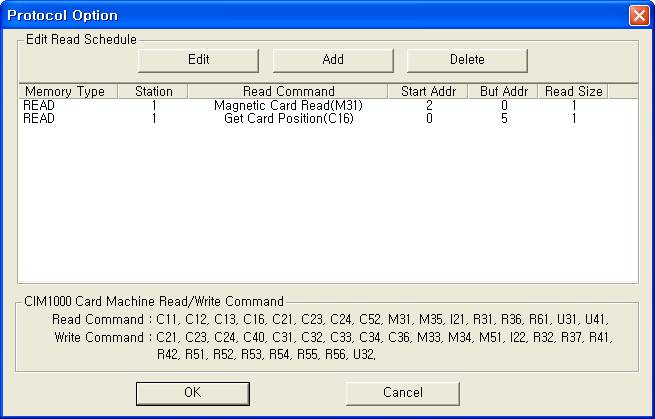
Task: Click Start Addr value 2 in first row
Action: point(428,105)
